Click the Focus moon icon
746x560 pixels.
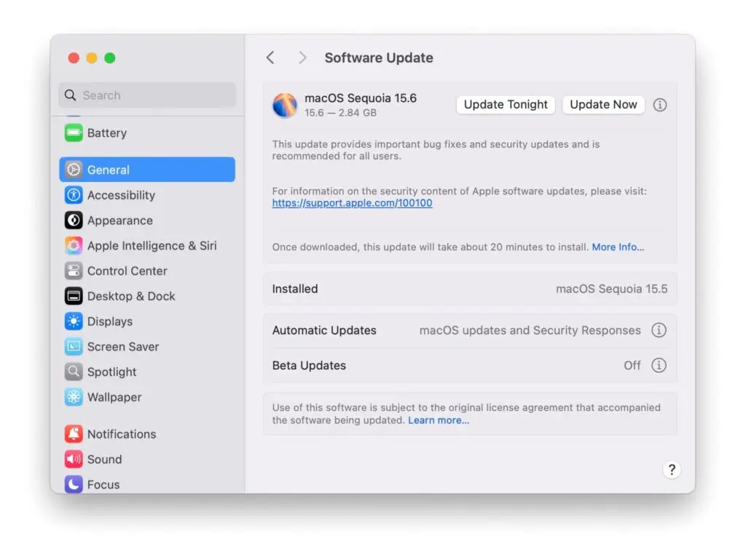coord(74,484)
